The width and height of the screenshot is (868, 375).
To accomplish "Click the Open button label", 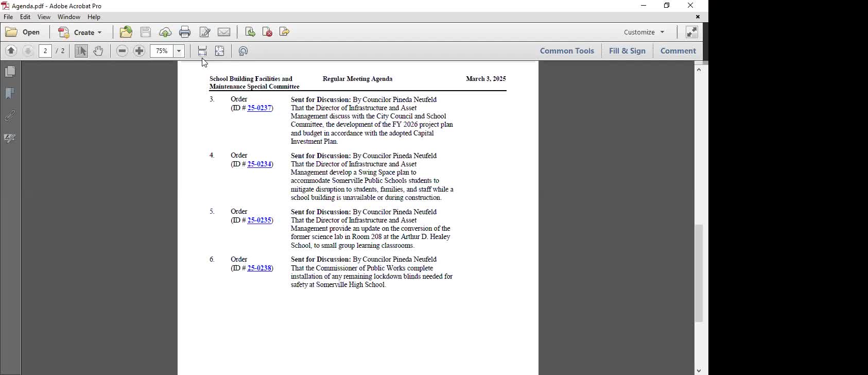I will 31,32.
